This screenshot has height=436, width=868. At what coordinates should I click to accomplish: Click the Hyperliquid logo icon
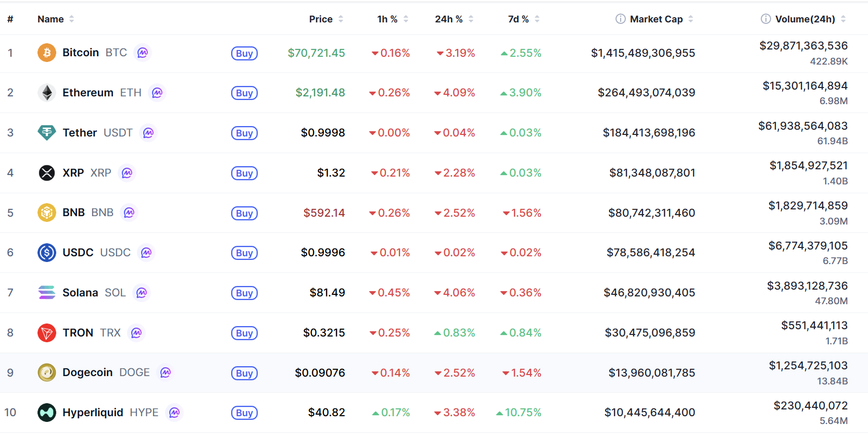tap(47, 413)
